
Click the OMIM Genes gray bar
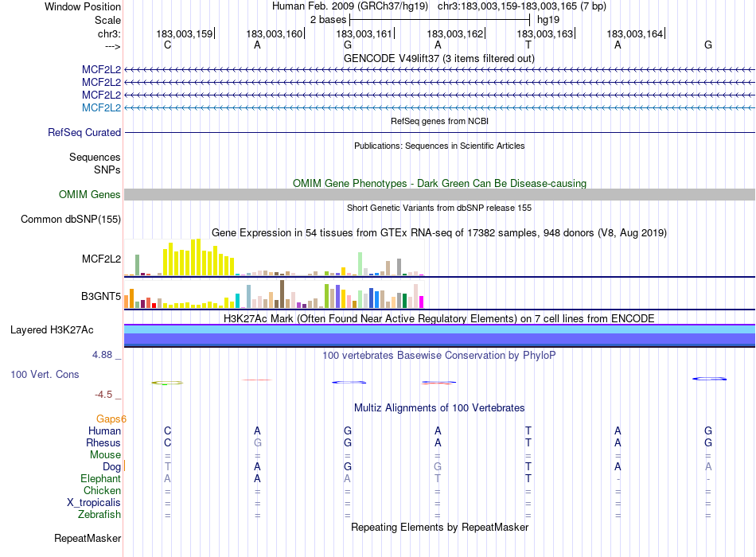(x=439, y=194)
